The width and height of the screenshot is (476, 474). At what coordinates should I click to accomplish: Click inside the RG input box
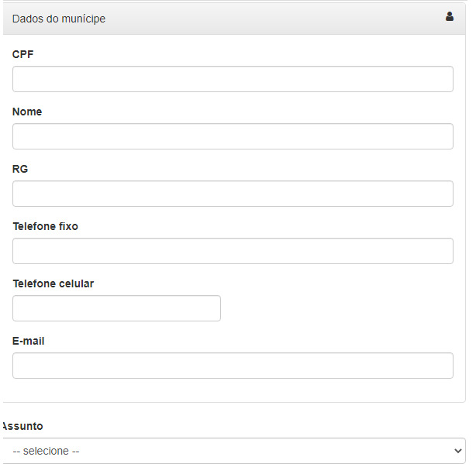(x=233, y=194)
